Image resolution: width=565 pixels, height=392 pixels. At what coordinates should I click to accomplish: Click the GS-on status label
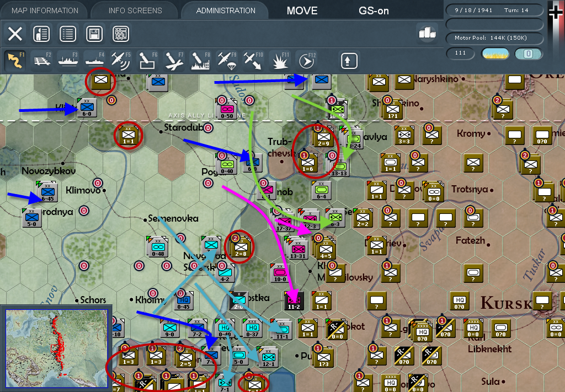[x=374, y=11]
